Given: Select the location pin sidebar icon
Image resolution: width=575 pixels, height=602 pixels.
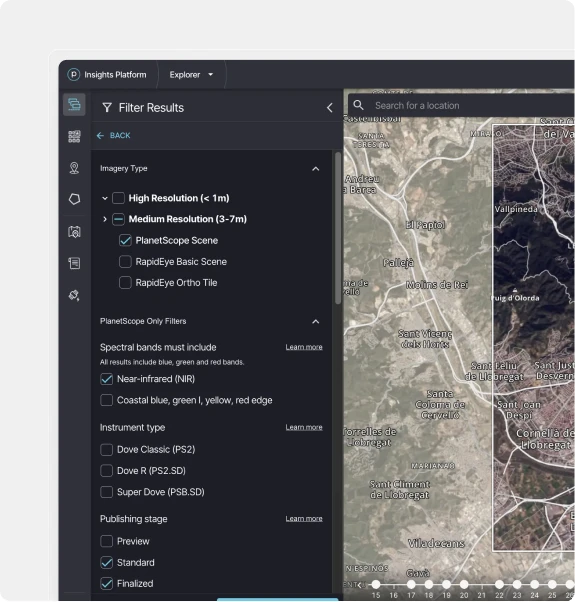Looking at the screenshot, I should tap(74, 168).
